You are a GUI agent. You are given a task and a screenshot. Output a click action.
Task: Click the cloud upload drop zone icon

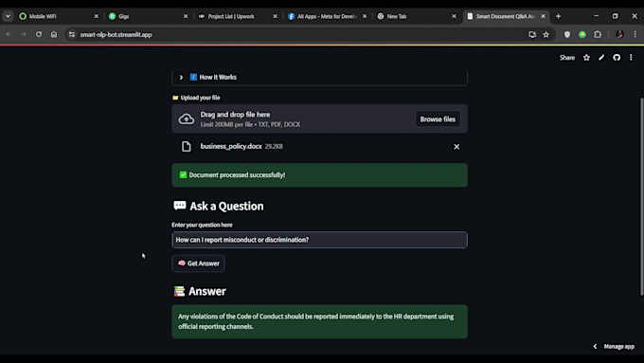point(186,118)
